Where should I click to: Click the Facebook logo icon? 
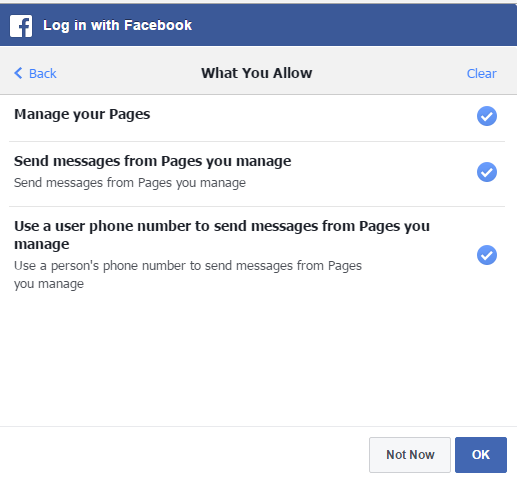coord(21,26)
